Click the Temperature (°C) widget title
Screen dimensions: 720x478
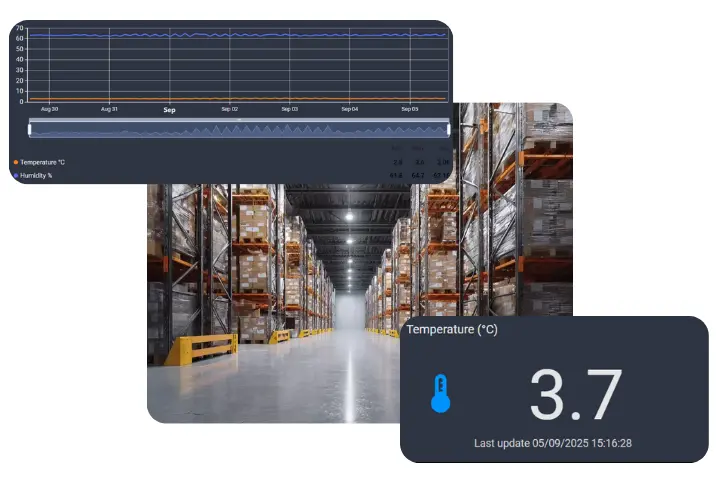click(451, 329)
